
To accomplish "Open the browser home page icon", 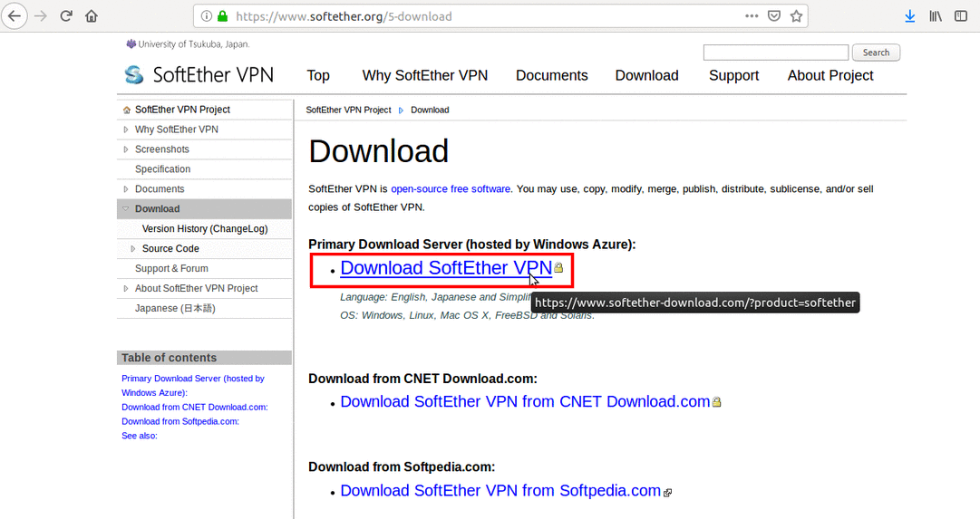I will point(92,16).
